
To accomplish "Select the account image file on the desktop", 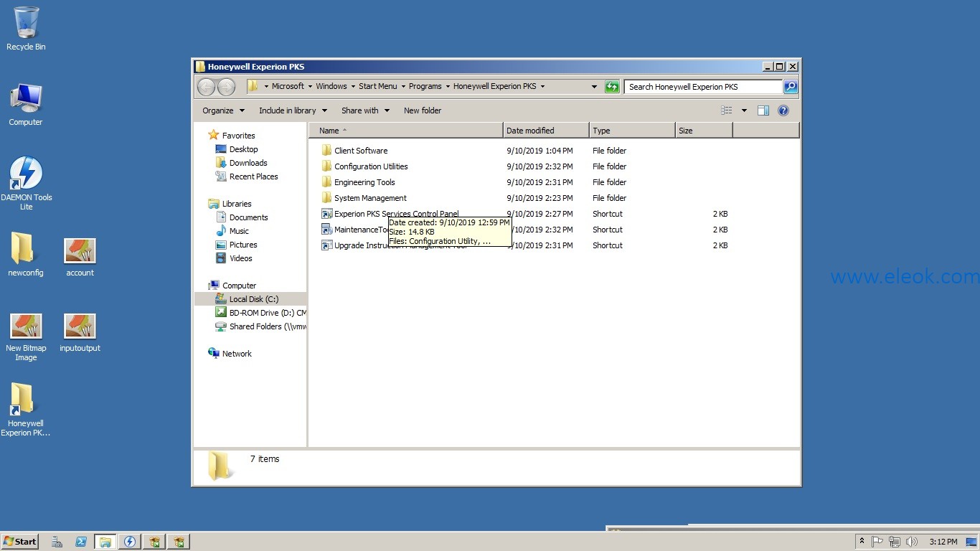I will (80, 258).
